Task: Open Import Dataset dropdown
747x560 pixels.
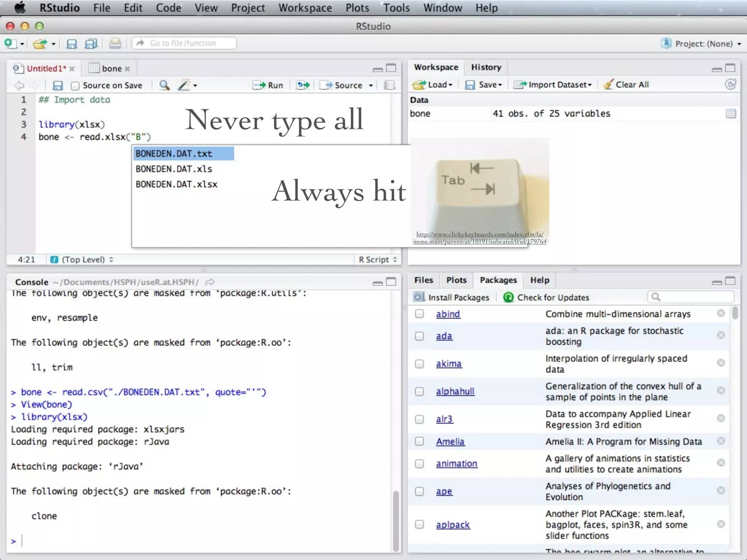Action: (553, 85)
